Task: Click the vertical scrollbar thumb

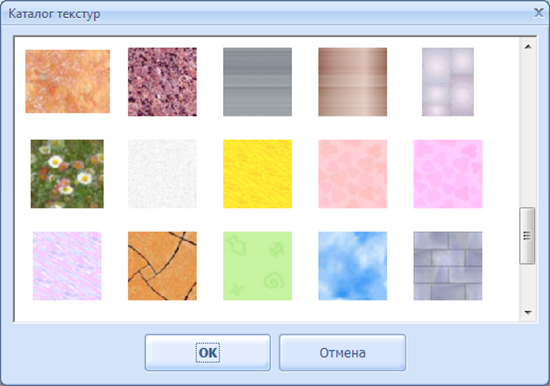Action: click(527, 235)
